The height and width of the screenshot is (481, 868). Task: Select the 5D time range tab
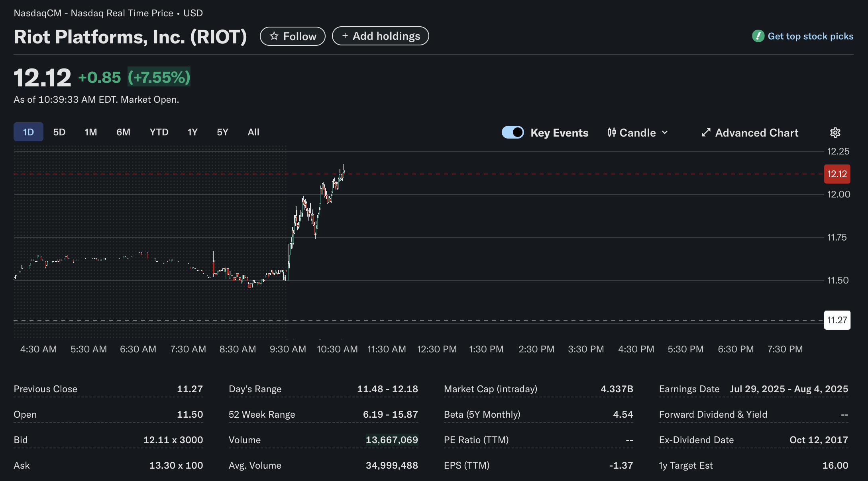[x=59, y=132]
